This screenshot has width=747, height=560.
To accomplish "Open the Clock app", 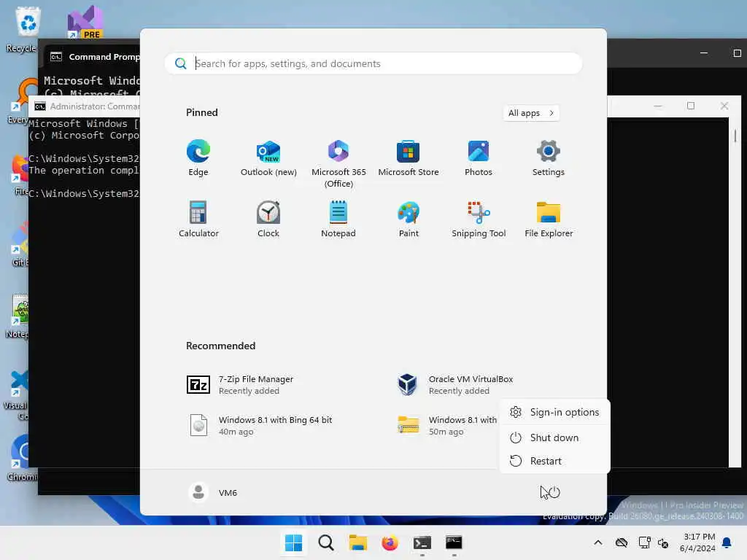I will click(x=268, y=219).
